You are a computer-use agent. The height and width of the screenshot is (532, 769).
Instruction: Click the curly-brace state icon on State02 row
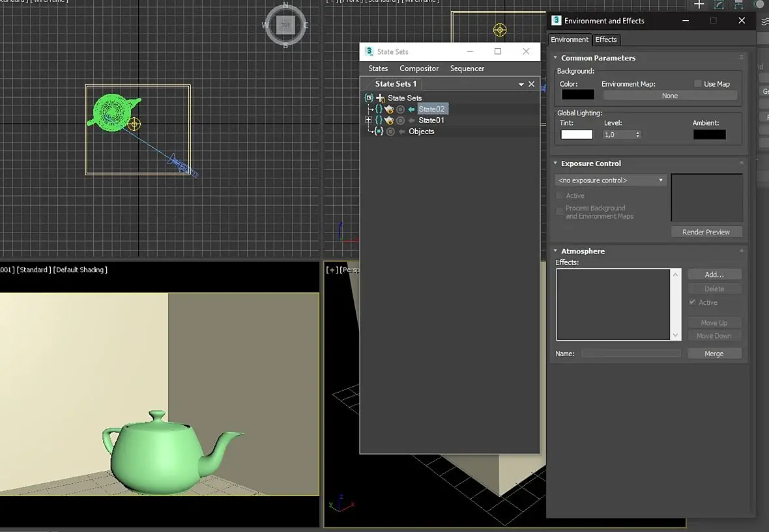[x=379, y=109]
